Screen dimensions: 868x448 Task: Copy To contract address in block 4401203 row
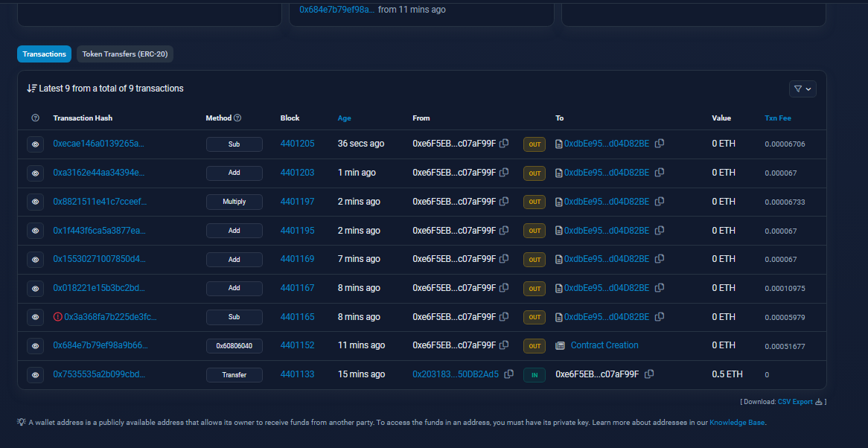(660, 172)
